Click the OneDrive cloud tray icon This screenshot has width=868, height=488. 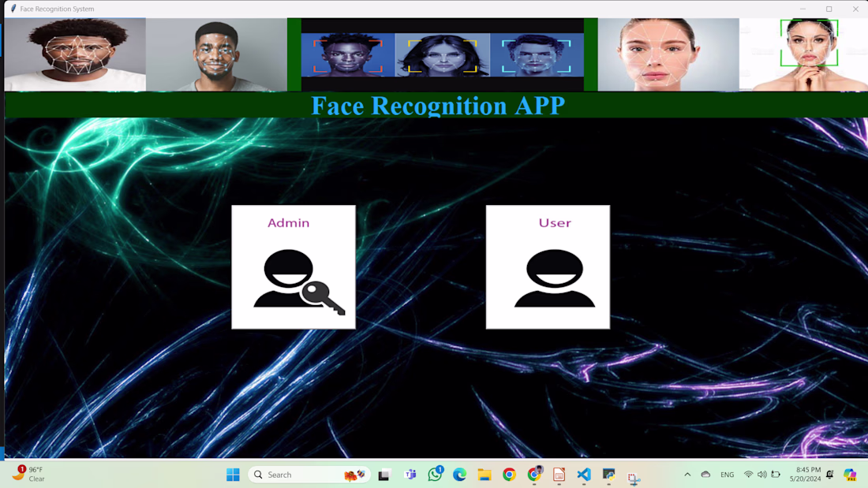click(x=705, y=475)
